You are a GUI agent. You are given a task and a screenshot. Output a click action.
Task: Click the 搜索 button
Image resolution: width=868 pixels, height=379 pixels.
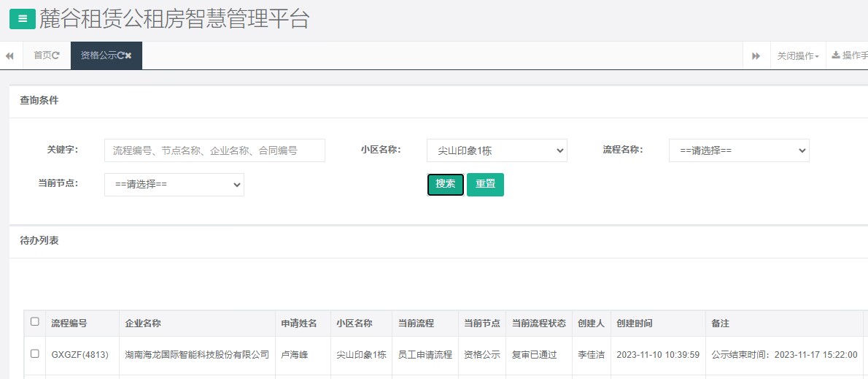pyautogui.click(x=445, y=185)
